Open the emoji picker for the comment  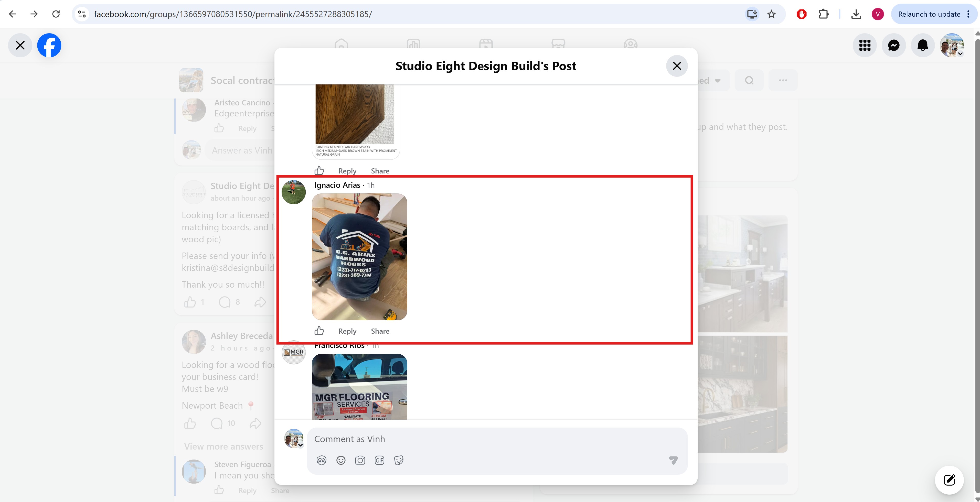(x=341, y=460)
